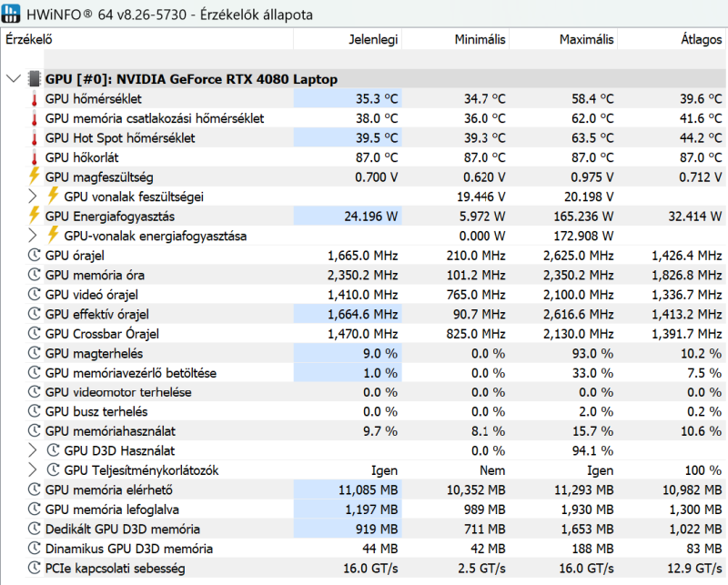Select the GPU órajel label
Screen dimensions: 728x585
(75, 256)
